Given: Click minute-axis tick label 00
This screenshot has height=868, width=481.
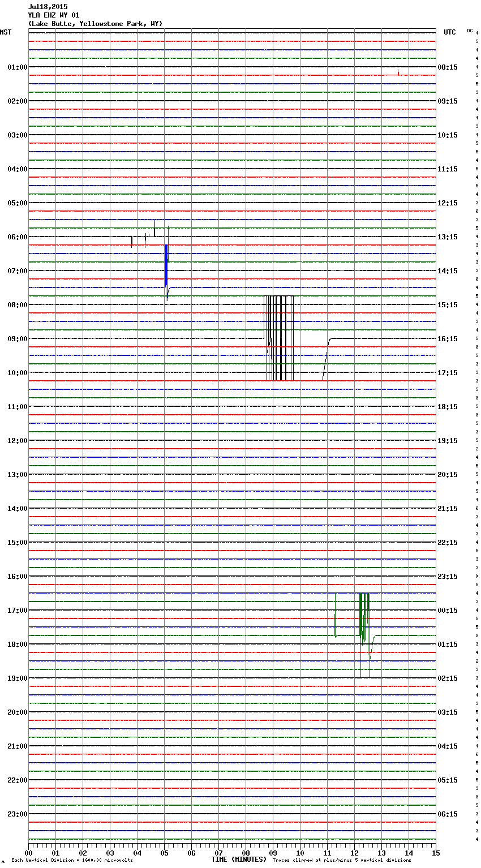Looking at the screenshot, I should click(28, 853).
